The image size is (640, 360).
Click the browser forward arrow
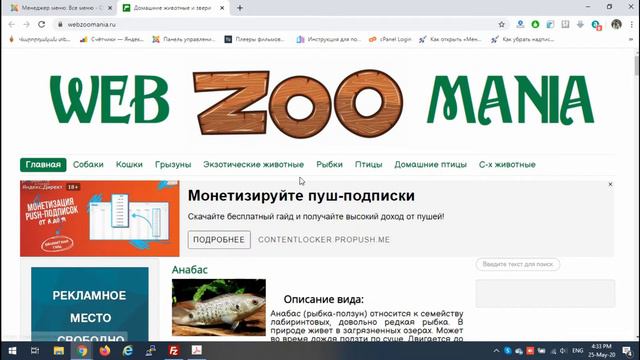[x=27, y=24]
